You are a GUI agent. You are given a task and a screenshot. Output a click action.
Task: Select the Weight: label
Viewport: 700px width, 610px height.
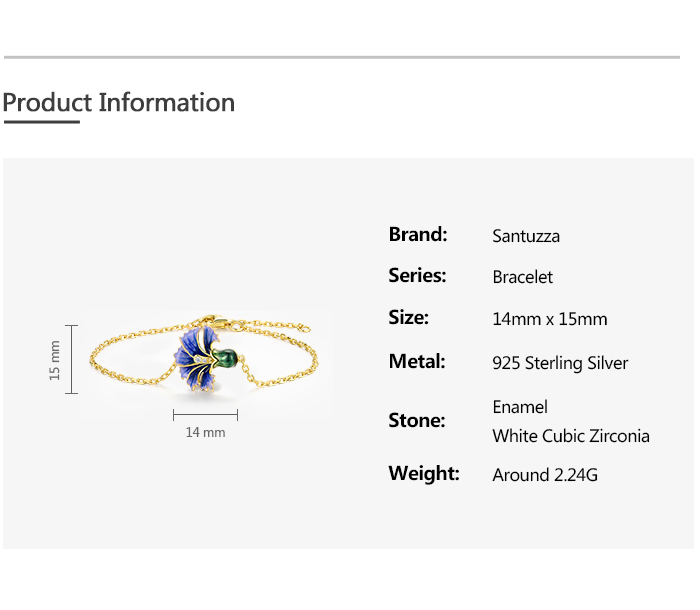(x=424, y=473)
